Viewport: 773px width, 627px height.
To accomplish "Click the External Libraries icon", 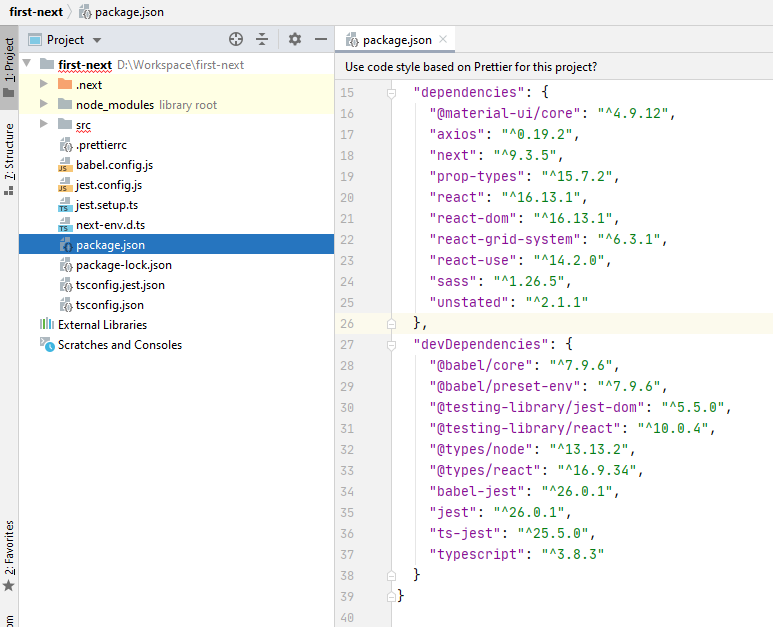I will 47,324.
